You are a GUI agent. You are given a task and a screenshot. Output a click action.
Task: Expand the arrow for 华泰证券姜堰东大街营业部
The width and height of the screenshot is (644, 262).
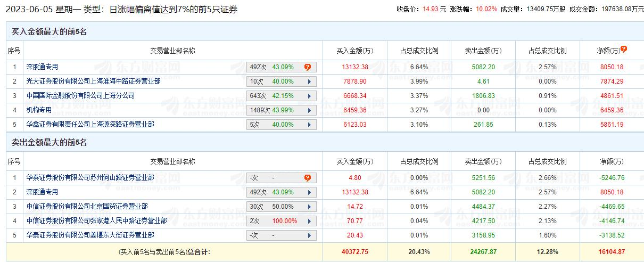[x=309, y=235]
